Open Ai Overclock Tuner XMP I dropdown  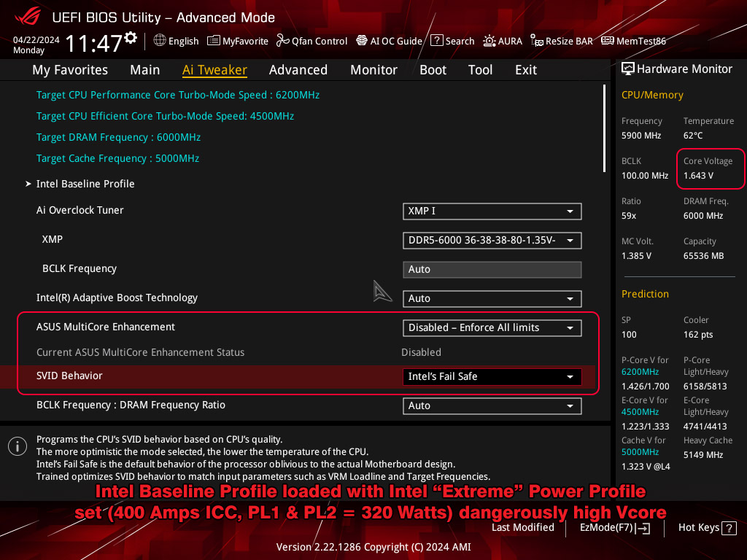pos(492,211)
